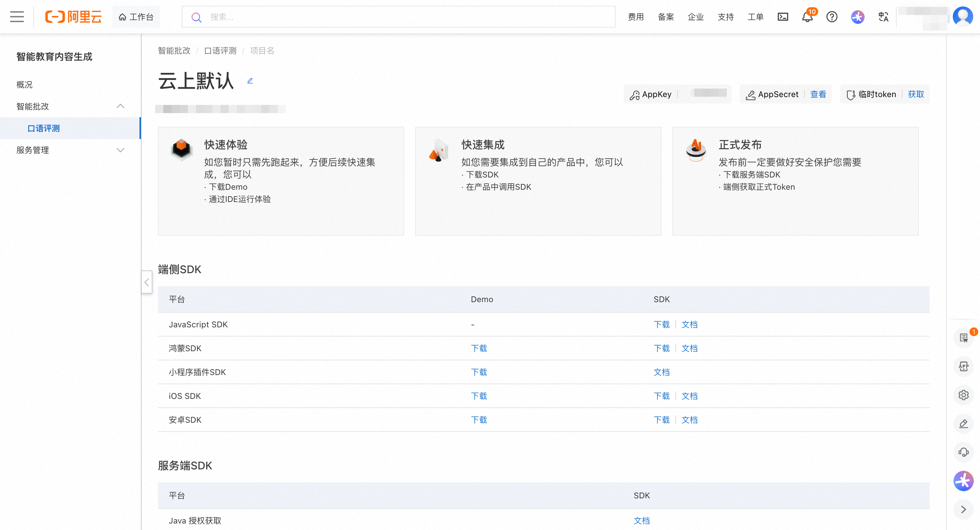This screenshot has height=530, width=980.
Task: Open the hamburger navigation menu
Action: point(17,17)
